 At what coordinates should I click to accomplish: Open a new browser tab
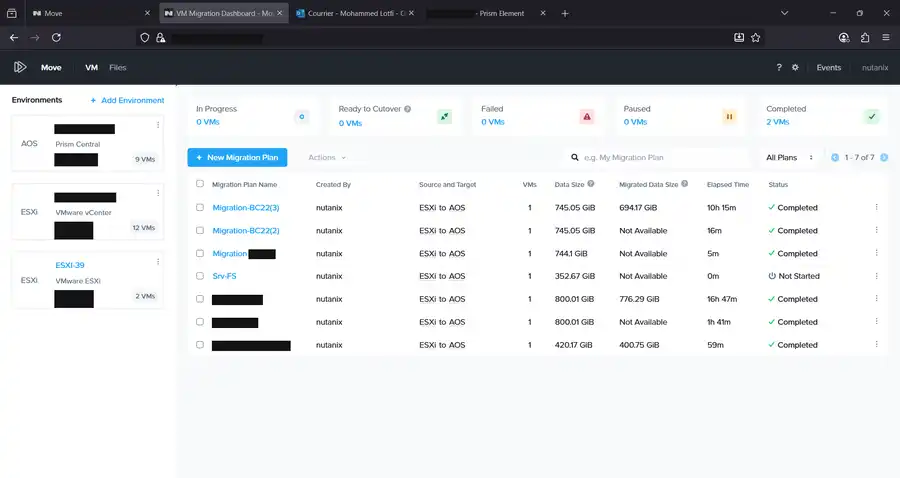tap(565, 13)
